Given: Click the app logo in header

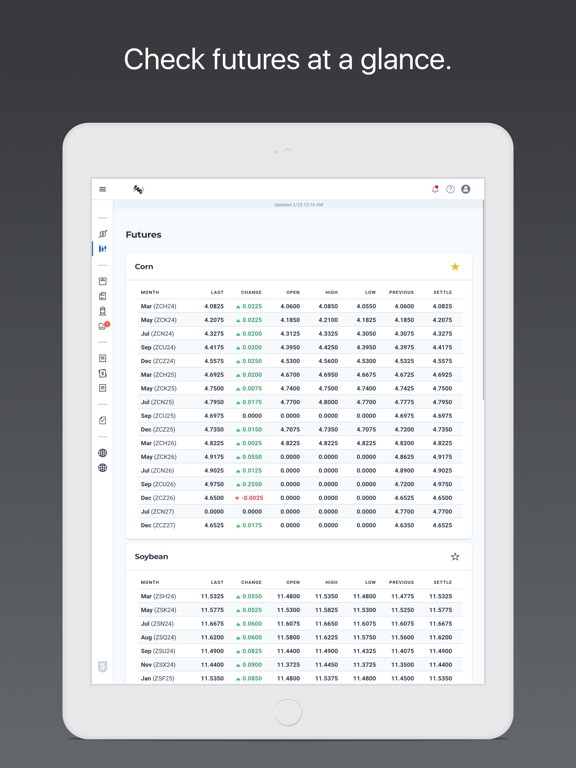Looking at the screenshot, I should tap(139, 189).
